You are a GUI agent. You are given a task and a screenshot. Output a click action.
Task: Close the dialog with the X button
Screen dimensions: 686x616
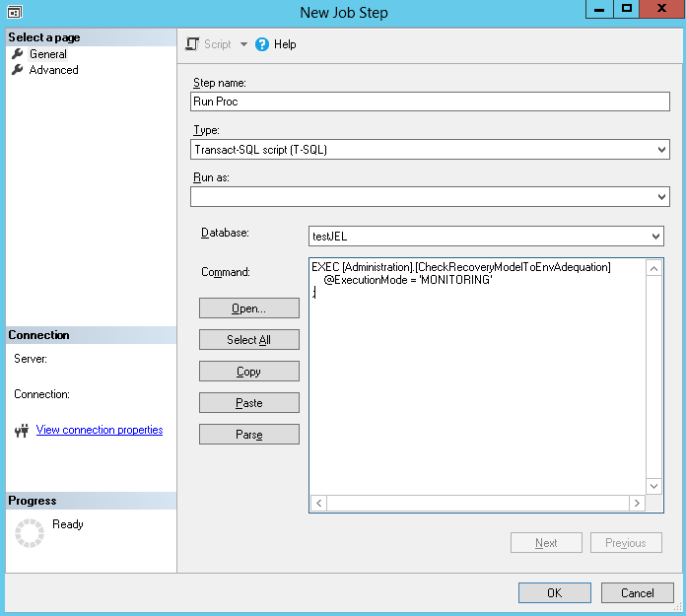pyautogui.click(x=662, y=9)
